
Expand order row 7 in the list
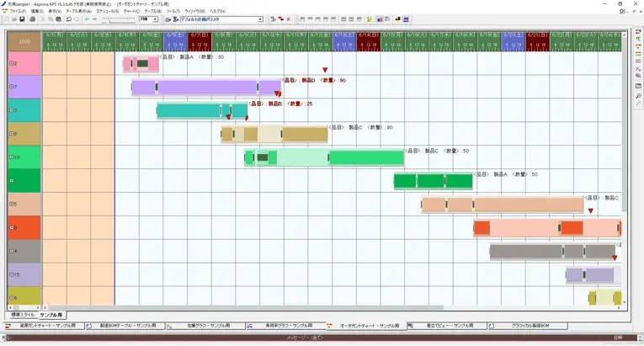coord(10,87)
